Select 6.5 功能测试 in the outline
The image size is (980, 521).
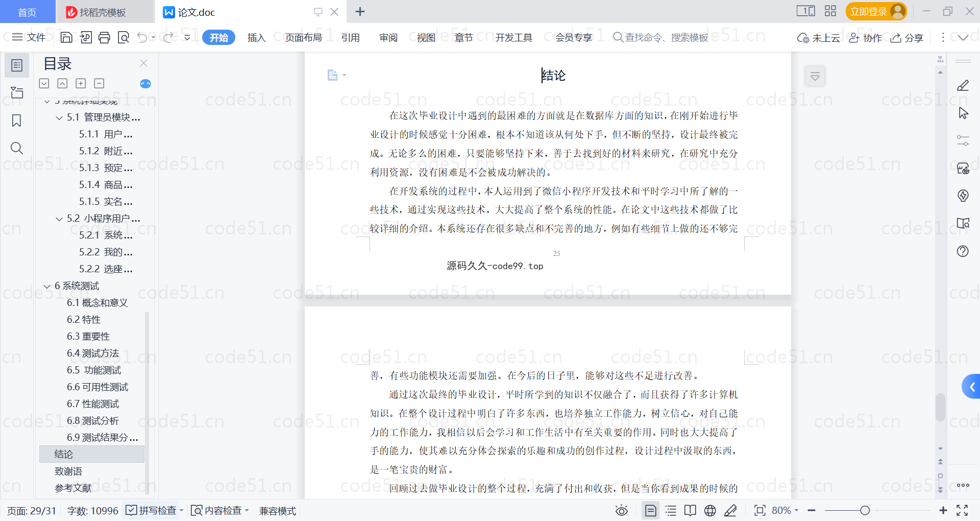[94, 370]
